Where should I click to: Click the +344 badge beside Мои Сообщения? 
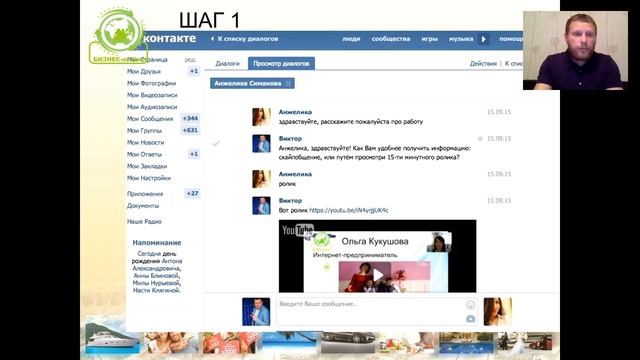tap(190, 119)
